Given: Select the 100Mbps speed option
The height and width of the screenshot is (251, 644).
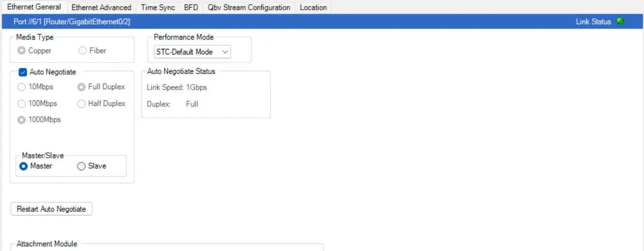Looking at the screenshot, I should tap(21, 104).
